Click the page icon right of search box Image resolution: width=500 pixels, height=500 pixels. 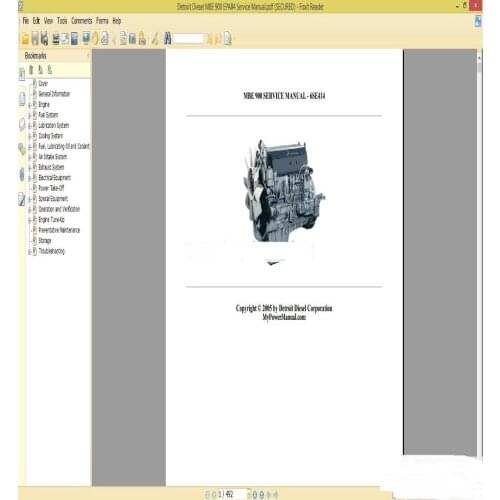[228, 39]
